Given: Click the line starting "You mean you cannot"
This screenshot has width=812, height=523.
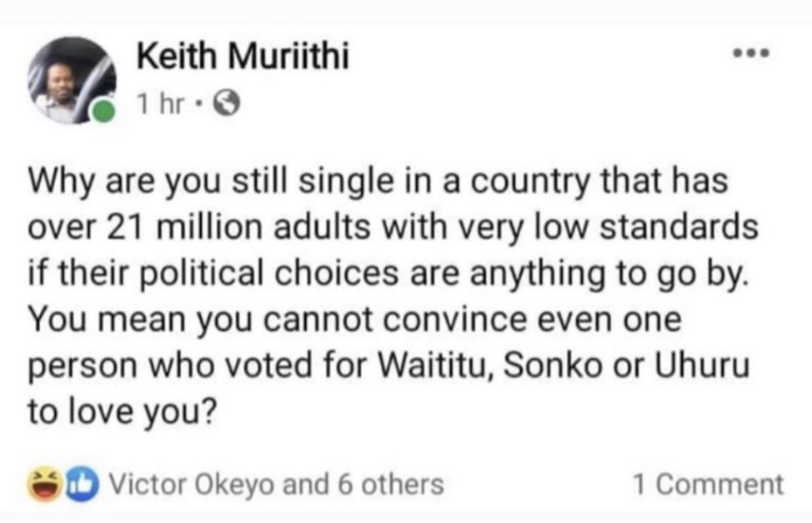Looking at the screenshot, I should [x=354, y=320].
